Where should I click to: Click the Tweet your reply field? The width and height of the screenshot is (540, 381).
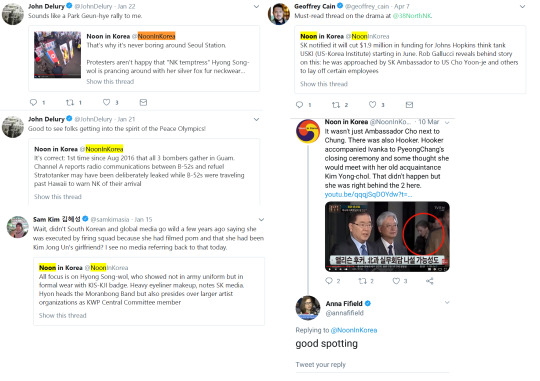point(372,365)
